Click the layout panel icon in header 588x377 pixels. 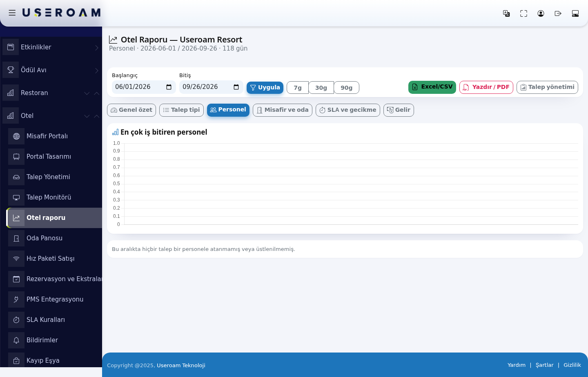575,13
